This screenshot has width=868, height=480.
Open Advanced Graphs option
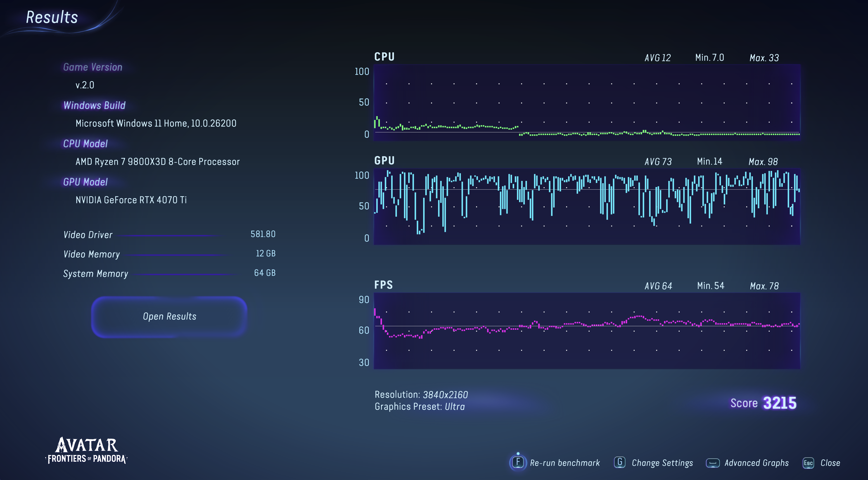(757, 463)
